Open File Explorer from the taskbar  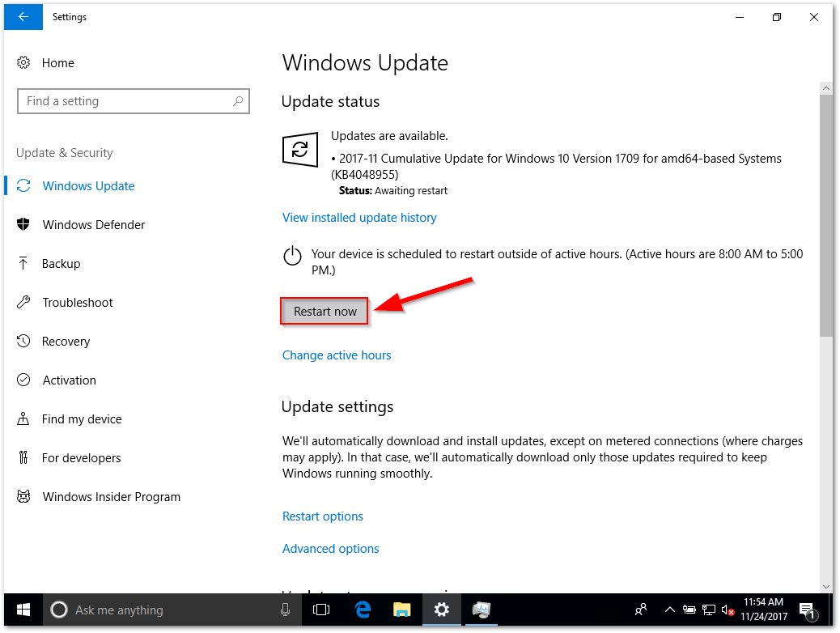click(x=401, y=610)
